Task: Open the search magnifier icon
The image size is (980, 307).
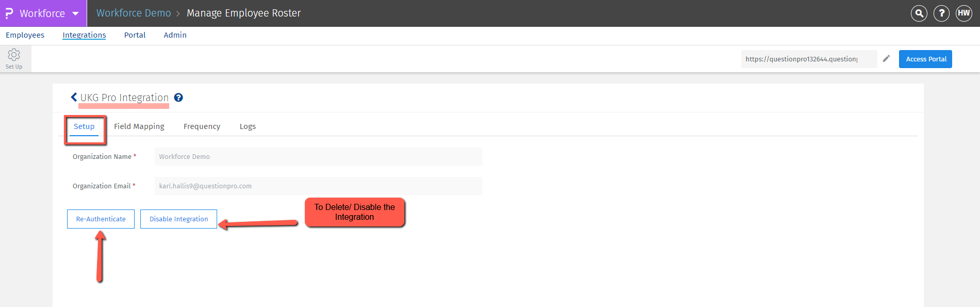Action: [x=919, y=13]
